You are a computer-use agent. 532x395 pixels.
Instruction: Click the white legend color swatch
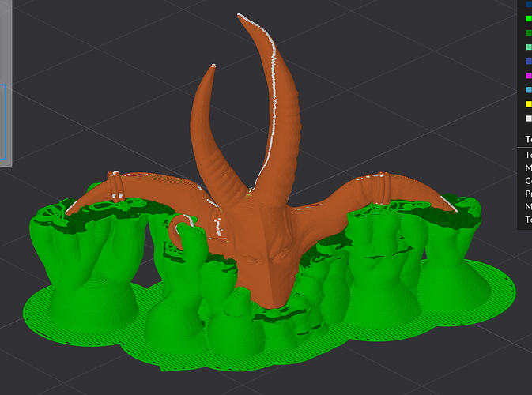[529, 118]
